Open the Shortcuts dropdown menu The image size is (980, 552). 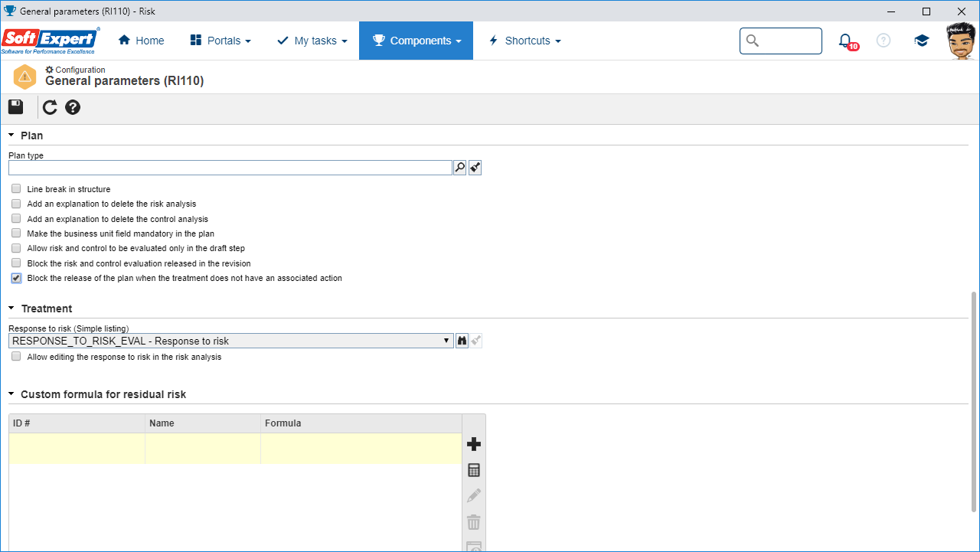[x=525, y=41]
